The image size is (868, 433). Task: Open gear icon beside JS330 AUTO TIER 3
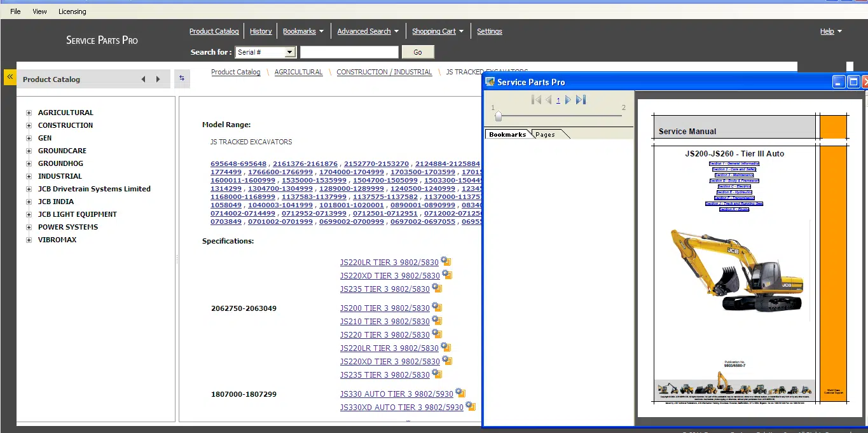click(460, 393)
